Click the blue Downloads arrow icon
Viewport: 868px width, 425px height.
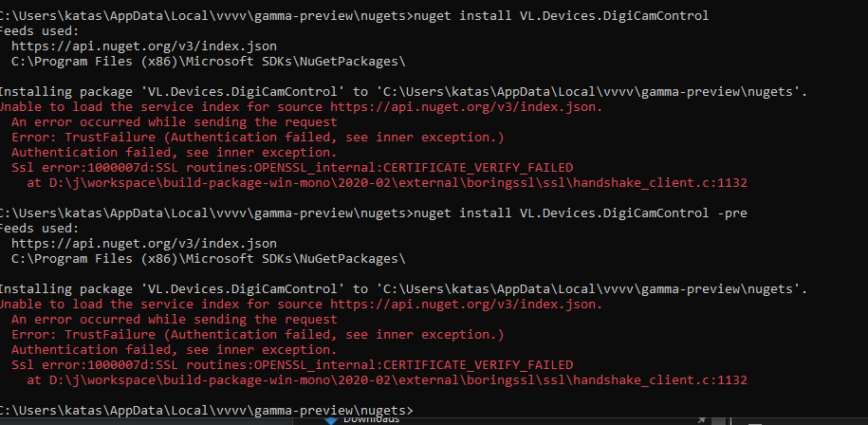[x=331, y=421]
